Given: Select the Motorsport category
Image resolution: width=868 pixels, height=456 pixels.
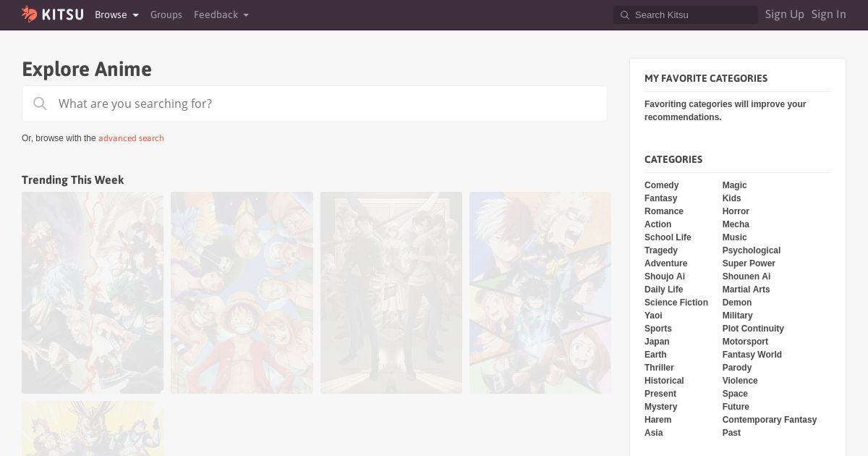Looking at the screenshot, I should pyautogui.click(x=745, y=342).
